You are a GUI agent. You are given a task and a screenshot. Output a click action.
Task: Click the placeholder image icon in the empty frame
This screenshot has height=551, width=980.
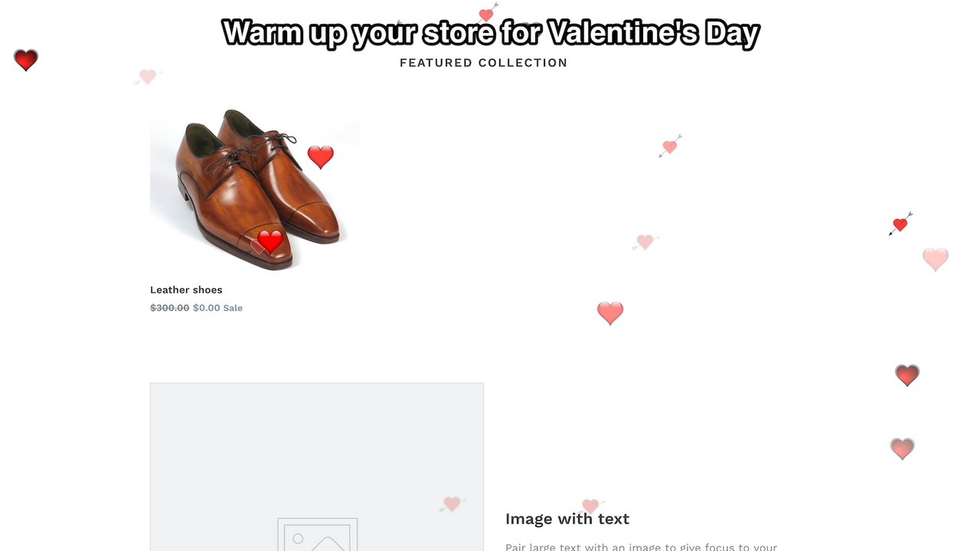(x=318, y=536)
